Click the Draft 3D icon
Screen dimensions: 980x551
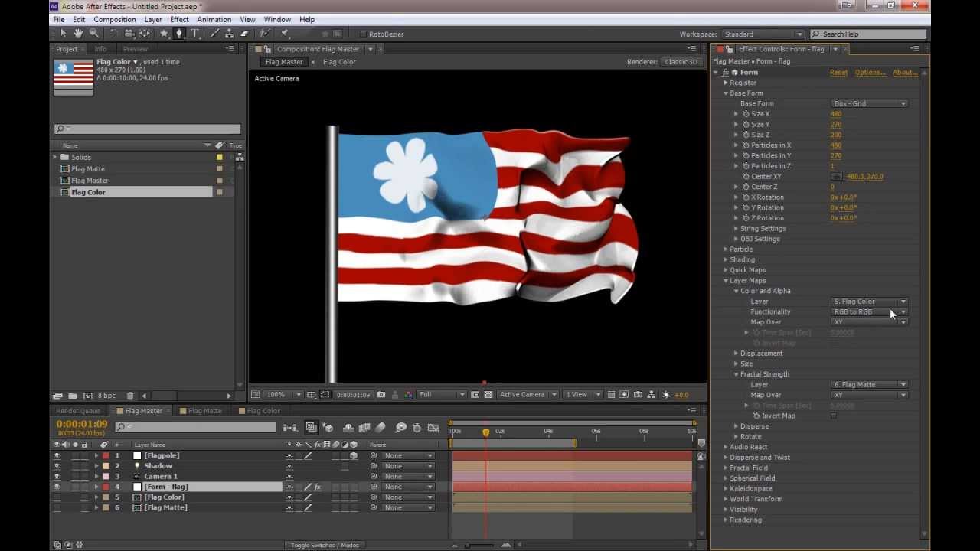(x=328, y=428)
